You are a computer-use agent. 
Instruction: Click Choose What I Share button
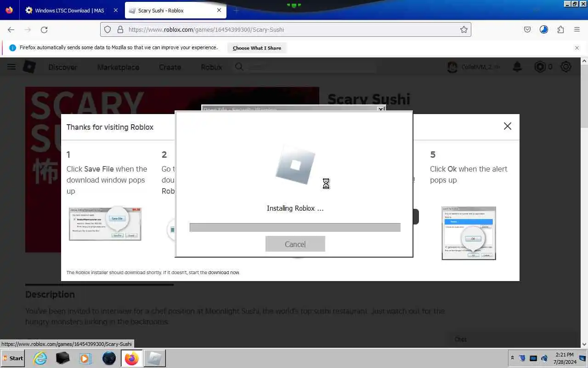tap(257, 48)
